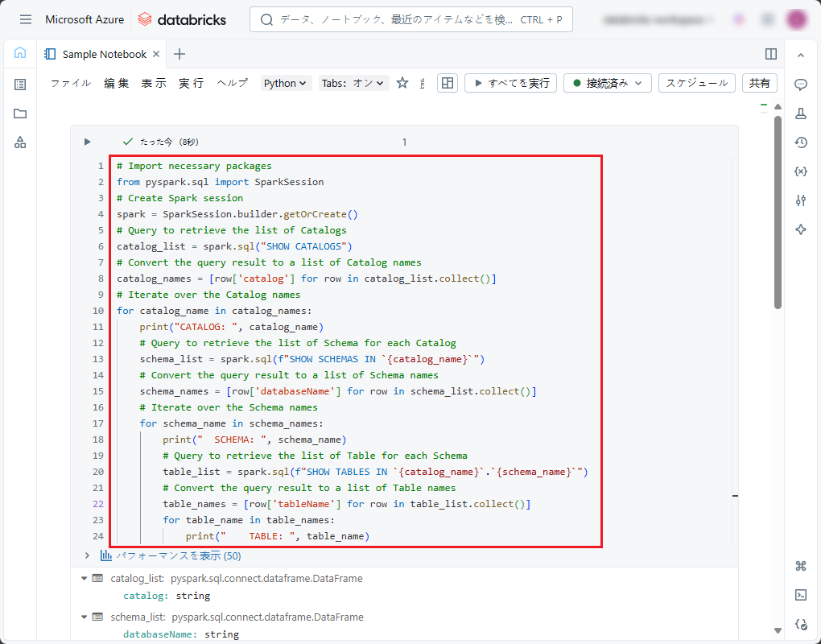
Task: Favorite the notebook with star icon
Action: tap(402, 83)
